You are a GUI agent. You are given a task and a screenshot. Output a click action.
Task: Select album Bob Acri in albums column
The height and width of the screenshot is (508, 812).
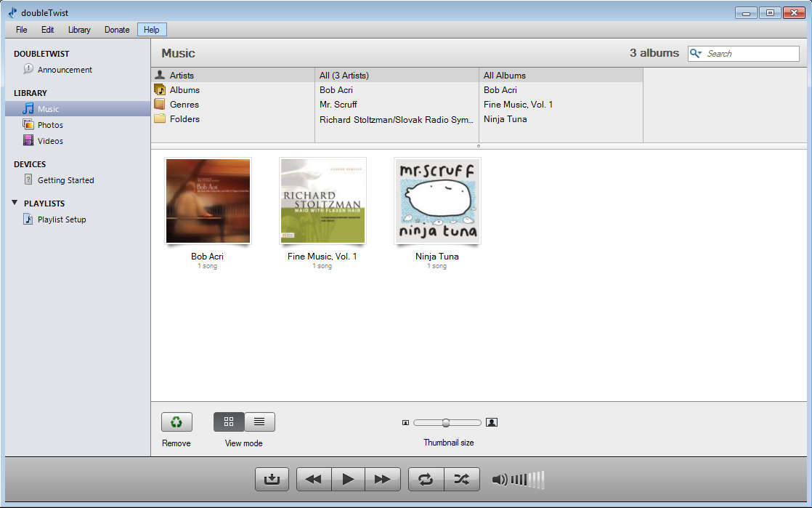pos(561,89)
